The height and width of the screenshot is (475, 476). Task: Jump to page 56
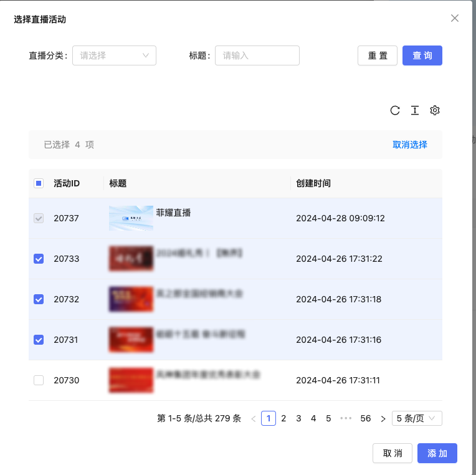(x=366, y=418)
